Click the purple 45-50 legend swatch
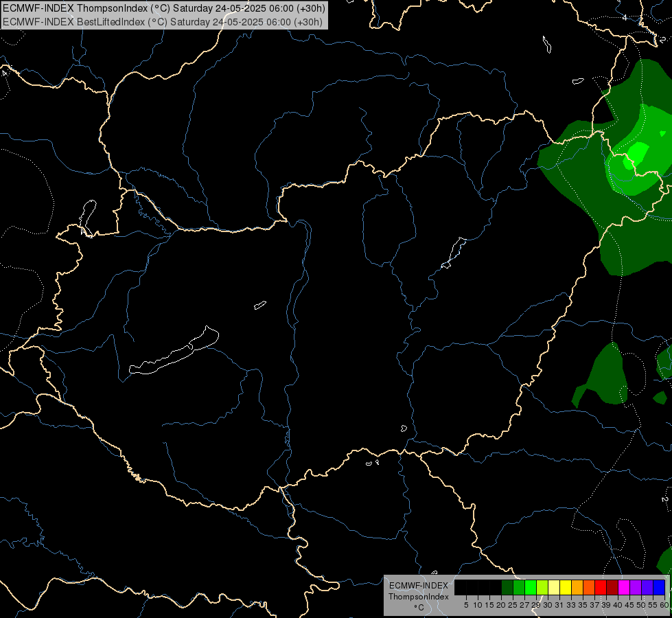672x618 pixels. pyautogui.click(x=636, y=587)
